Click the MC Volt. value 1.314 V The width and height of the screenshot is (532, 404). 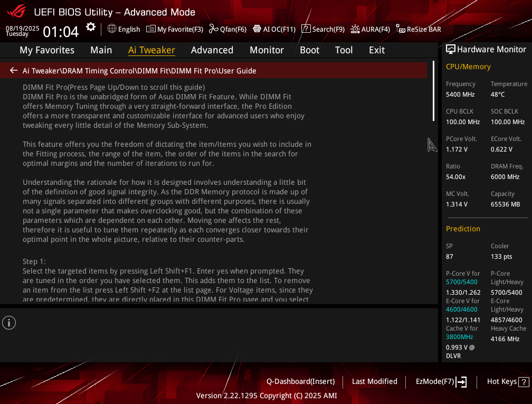coord(457,204)
